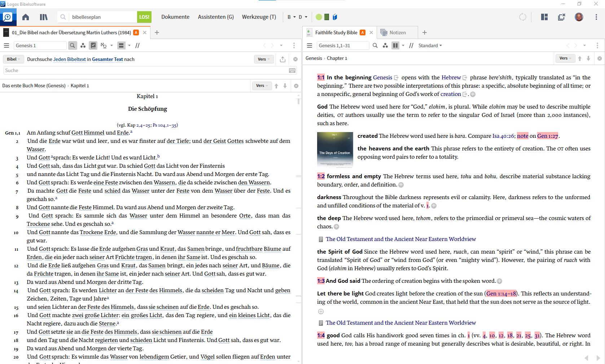The image size is (605, 364).
Task: Toggle column view in Faithlife Study Bible panel
Action: pyautogui.click(x=395, y=45)
